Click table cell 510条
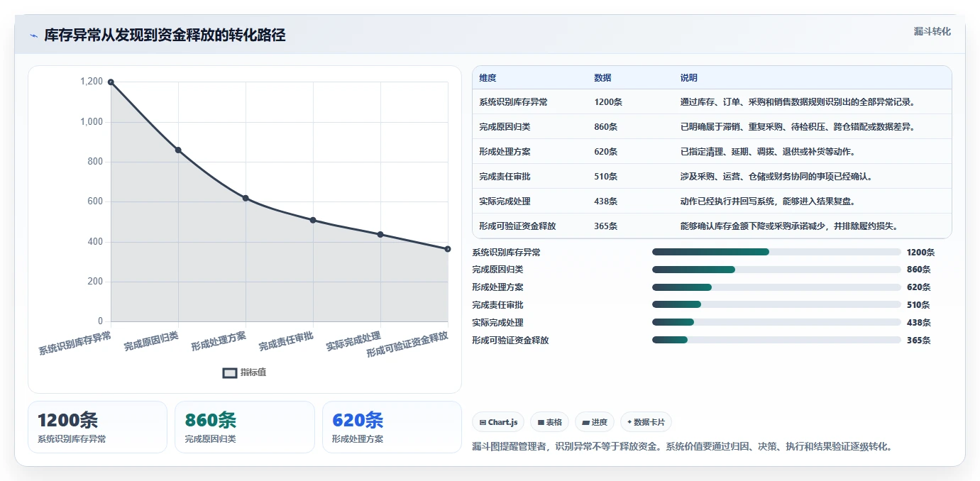The width and height of the screenshot is (980, 481). pos(606,177)
